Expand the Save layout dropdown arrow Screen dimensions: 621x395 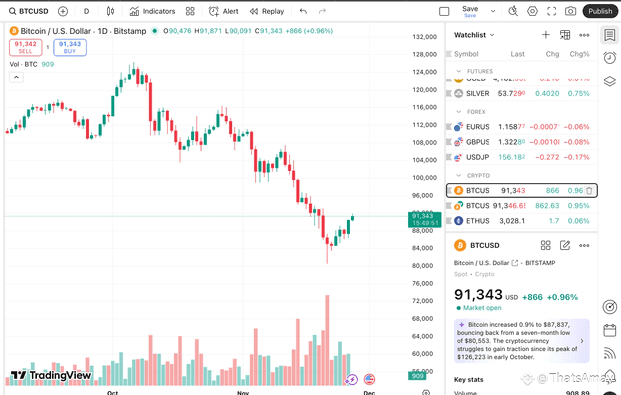(x=493, y=11)
